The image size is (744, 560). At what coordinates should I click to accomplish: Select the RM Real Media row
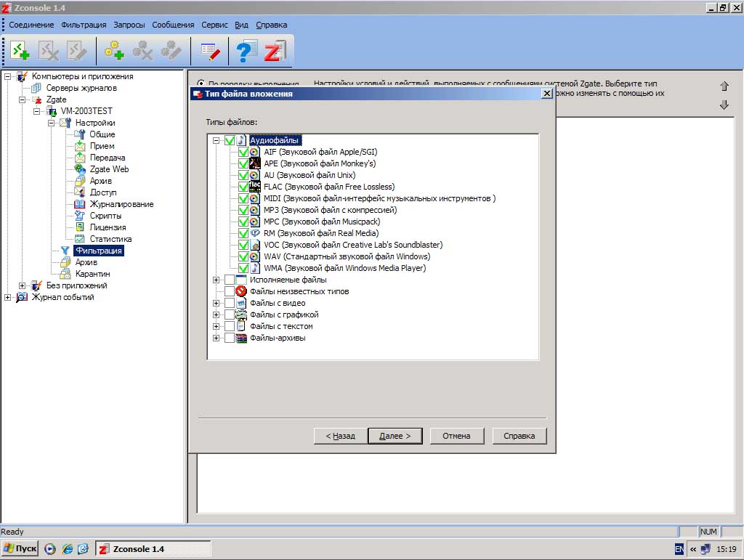321,233
